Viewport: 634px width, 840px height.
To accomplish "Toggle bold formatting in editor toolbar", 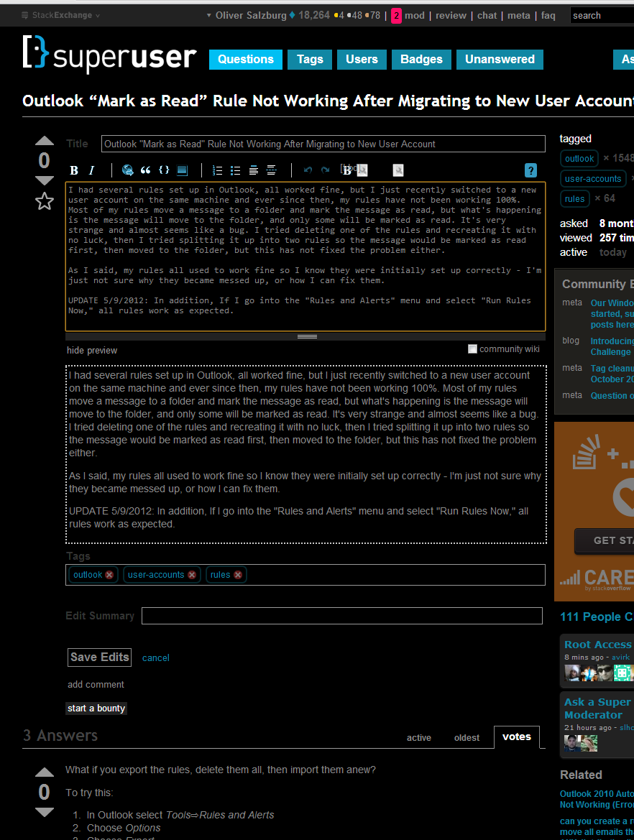I will click(x=74, y=170).
